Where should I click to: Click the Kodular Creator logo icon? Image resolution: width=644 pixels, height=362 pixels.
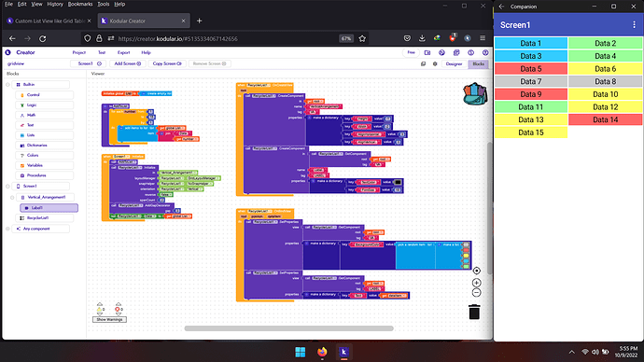click(x=7, y=52)
